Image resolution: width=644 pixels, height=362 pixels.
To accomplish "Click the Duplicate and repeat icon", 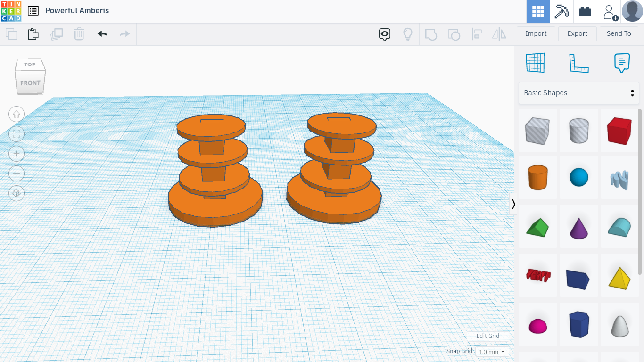I will tap(57, 34).
